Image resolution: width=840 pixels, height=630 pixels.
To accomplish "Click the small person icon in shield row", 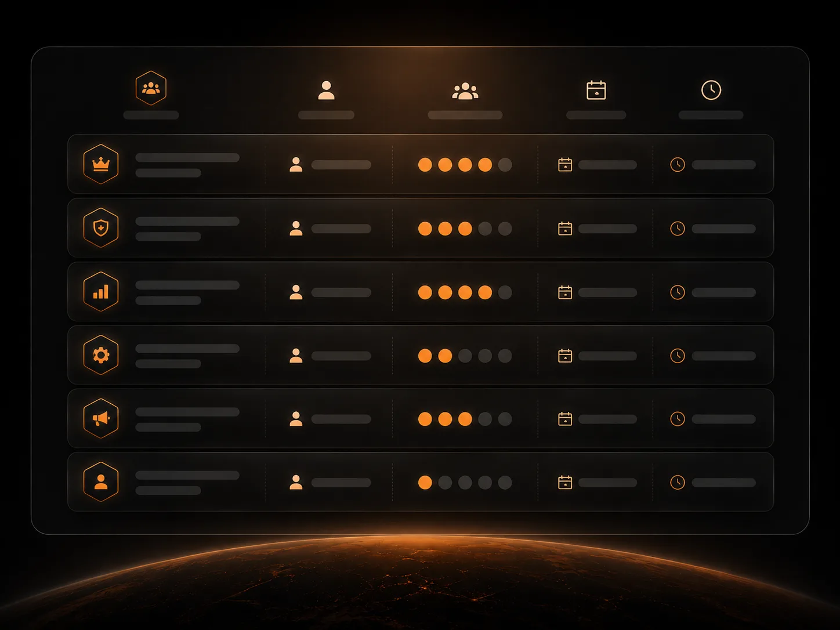I will [296, 229].
